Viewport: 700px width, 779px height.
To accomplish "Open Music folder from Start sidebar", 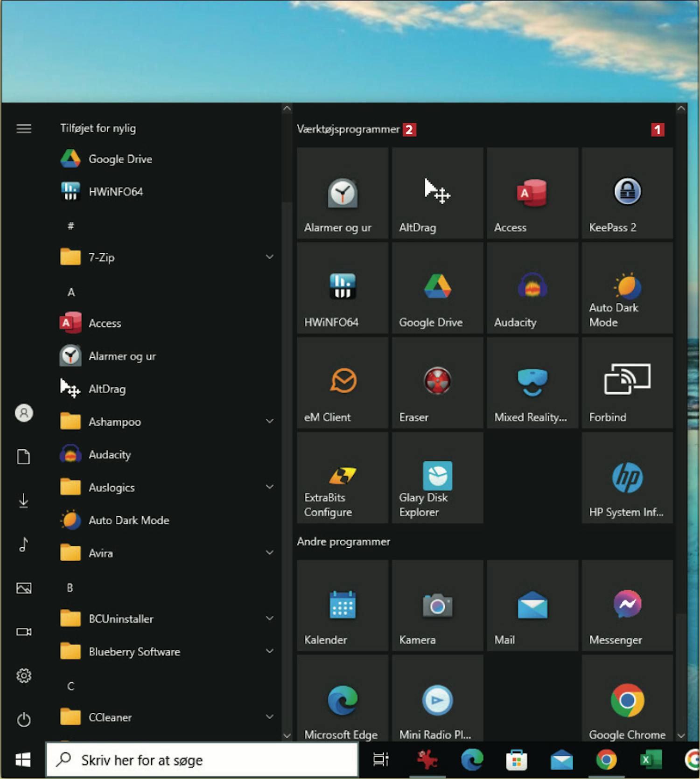I will click(24, 544).
